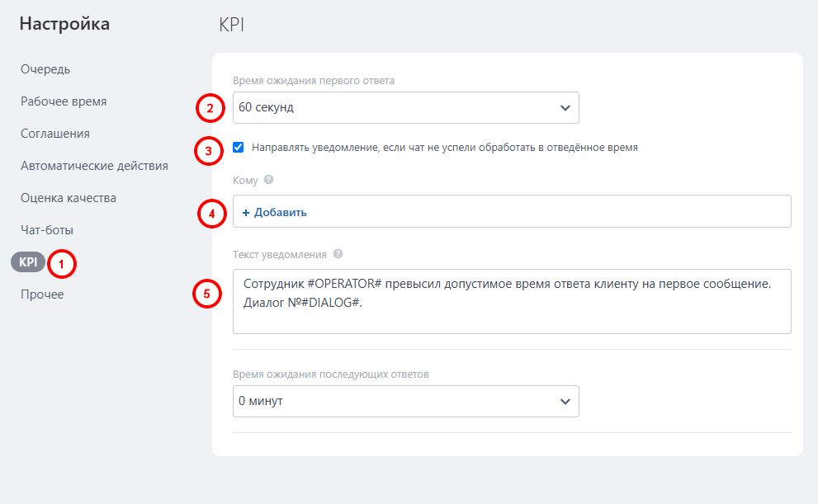This screenshot has width=818, height=504.
Task: Open the Время ожидания первого ответа dropdown
Action: pos(404,107)
